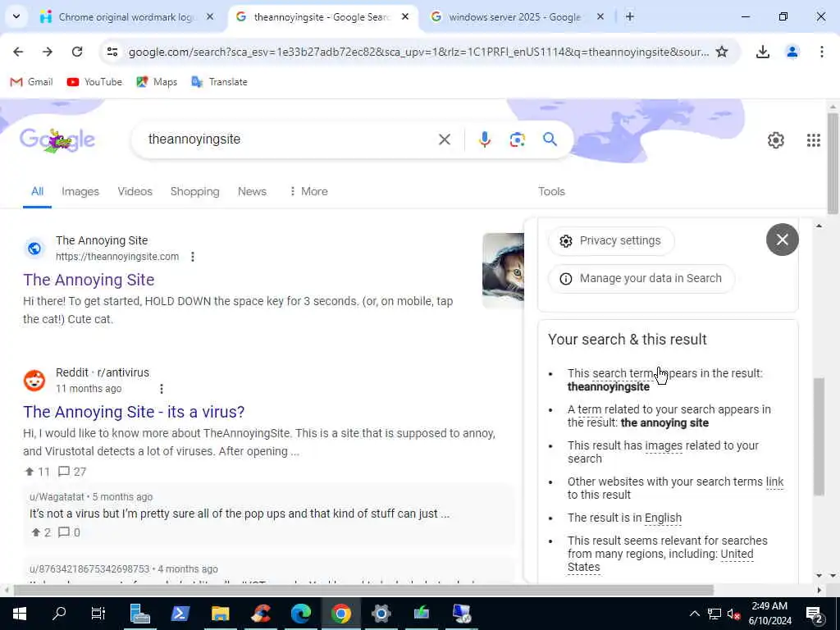Click the dotted 'search term' link
Image resolution: width=840 pixels, height=630 pixels.
click(x=623, y=373)
